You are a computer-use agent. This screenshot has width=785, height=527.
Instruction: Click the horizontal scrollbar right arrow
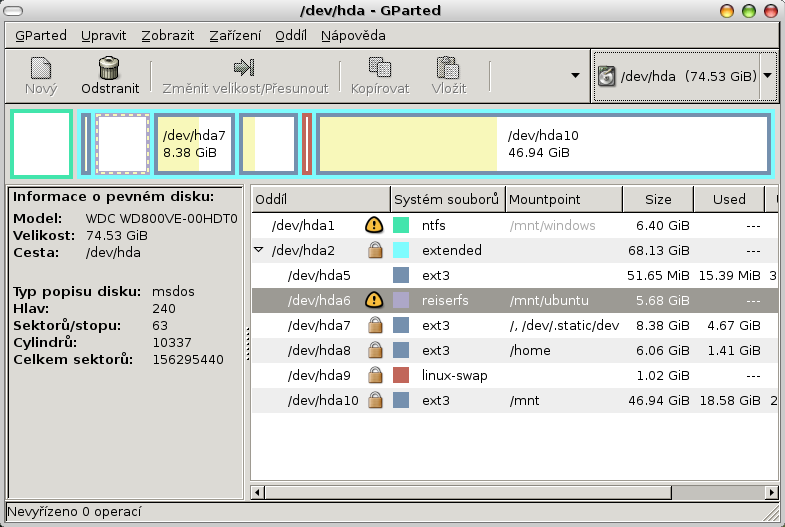click(x=771, y=492)
